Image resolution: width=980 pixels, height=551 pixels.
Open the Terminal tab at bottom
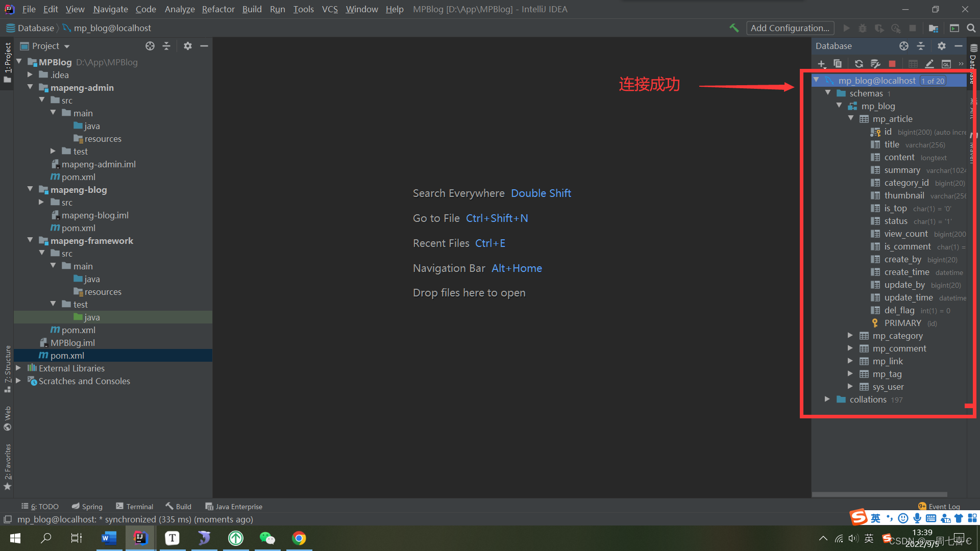pyautogui.click(x=135, y=506)
